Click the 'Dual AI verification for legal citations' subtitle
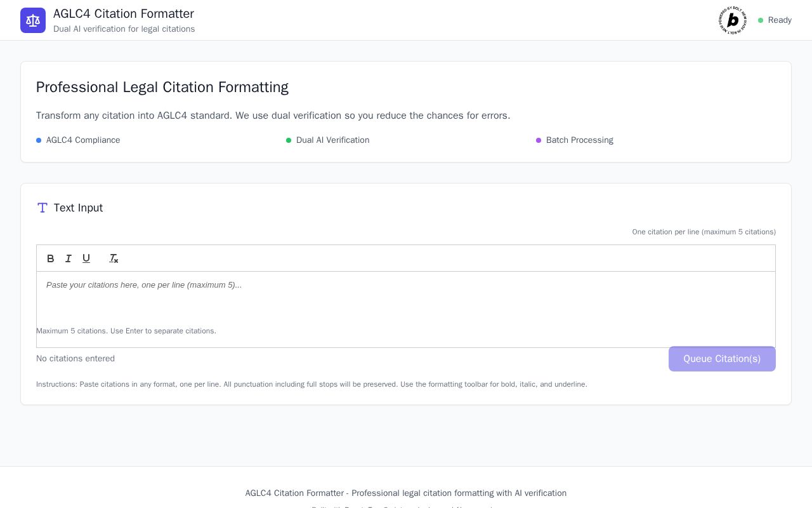Screen dimensions: 812x508 point(124,29)
